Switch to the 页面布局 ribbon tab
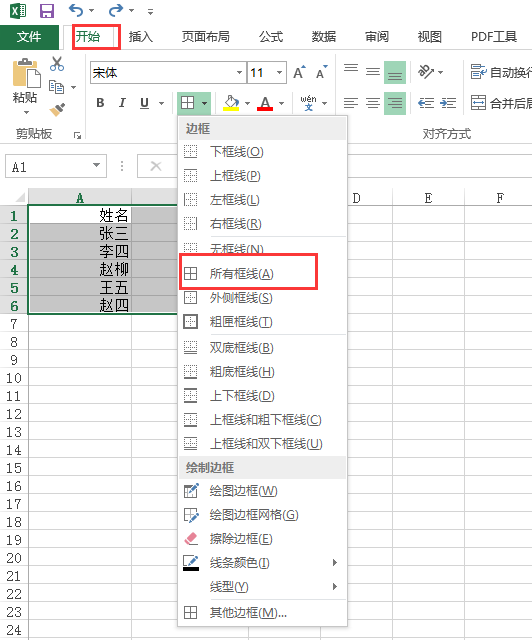 205,37
